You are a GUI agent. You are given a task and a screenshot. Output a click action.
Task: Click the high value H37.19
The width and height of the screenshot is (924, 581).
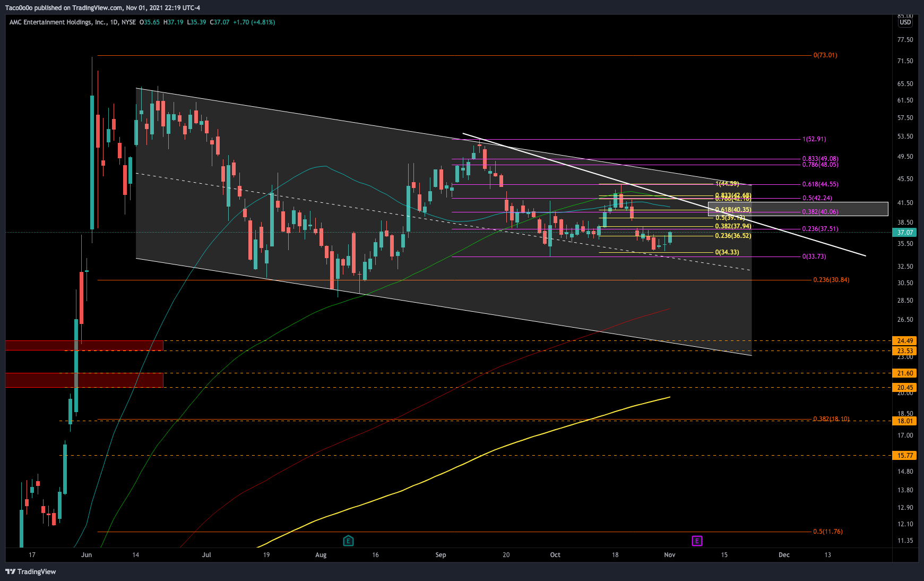[x=174, y=22]
